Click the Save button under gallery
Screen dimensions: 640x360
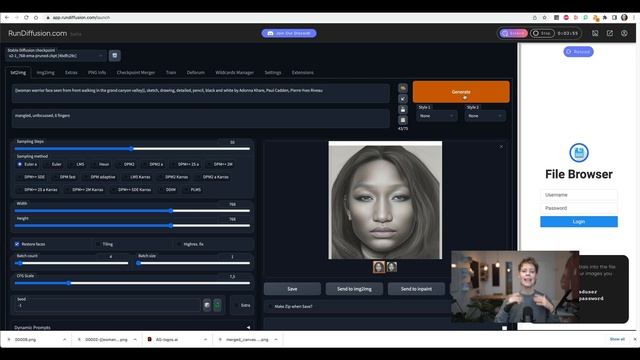pos(292,289)
